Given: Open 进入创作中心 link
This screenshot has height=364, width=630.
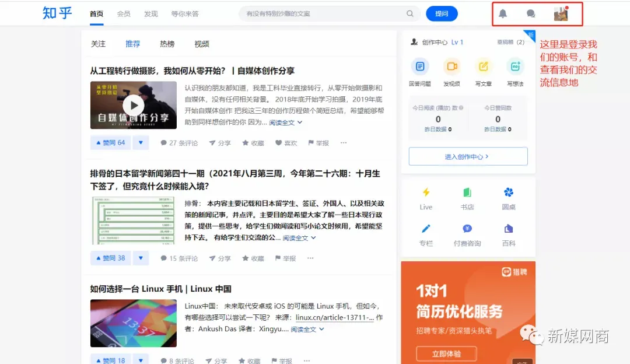Looking at the screenshot, I should tap(468, 156).
